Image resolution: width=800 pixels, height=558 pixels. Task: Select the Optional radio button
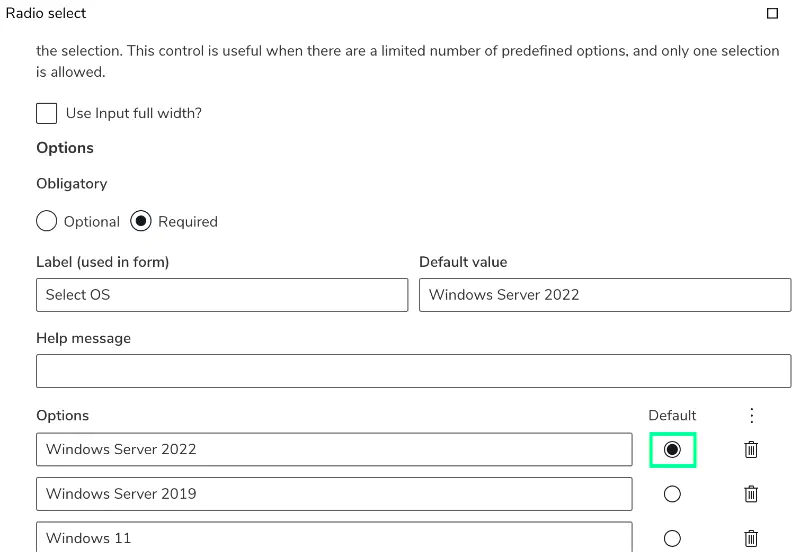tap(46, 221)
